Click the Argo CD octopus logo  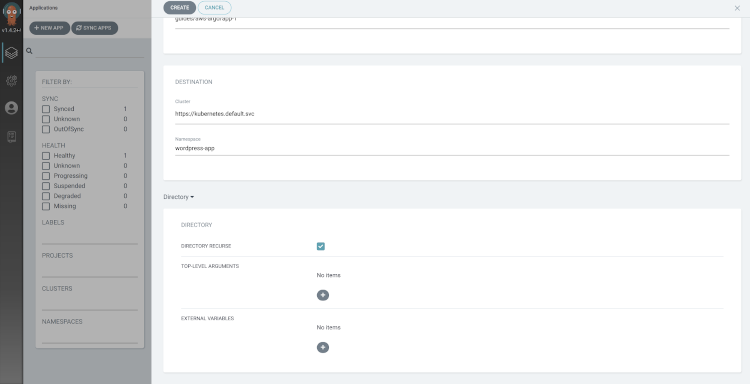pyautogui.click(x=11, y=13)
